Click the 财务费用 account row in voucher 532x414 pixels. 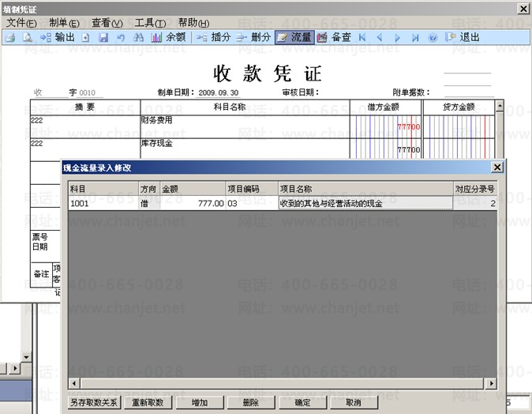245,126
